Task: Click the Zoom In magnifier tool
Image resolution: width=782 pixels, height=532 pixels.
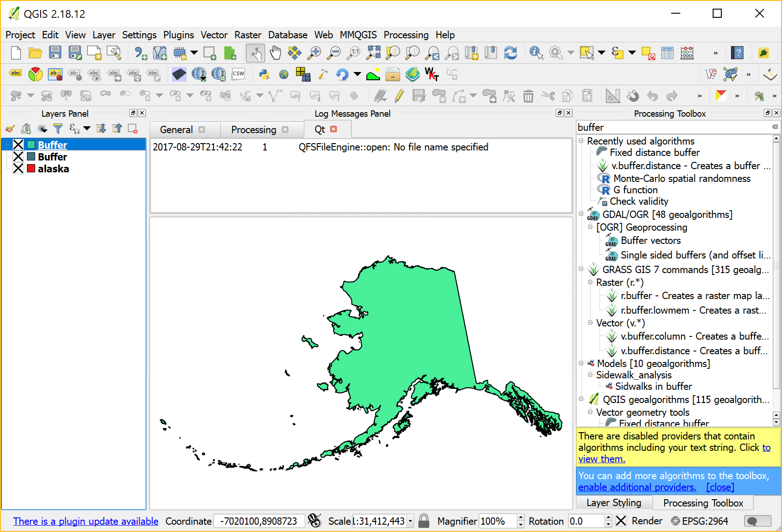Action: point(314,53)
